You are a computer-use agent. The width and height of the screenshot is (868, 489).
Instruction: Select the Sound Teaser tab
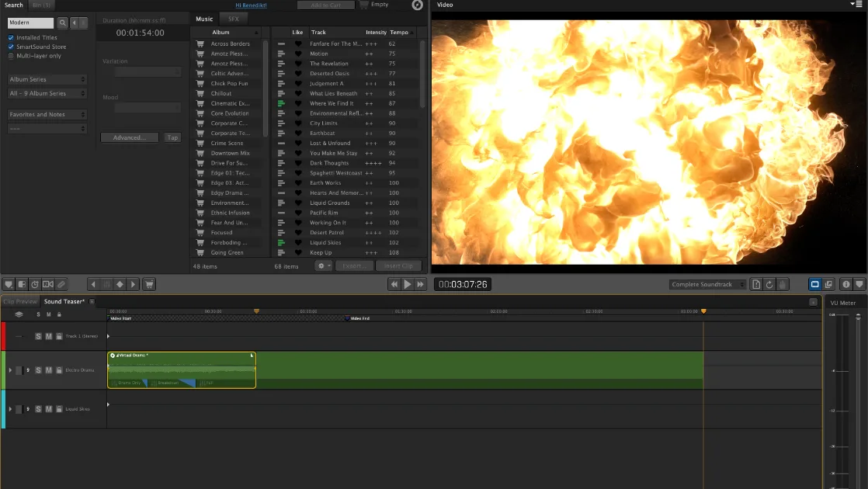(64, 301)
